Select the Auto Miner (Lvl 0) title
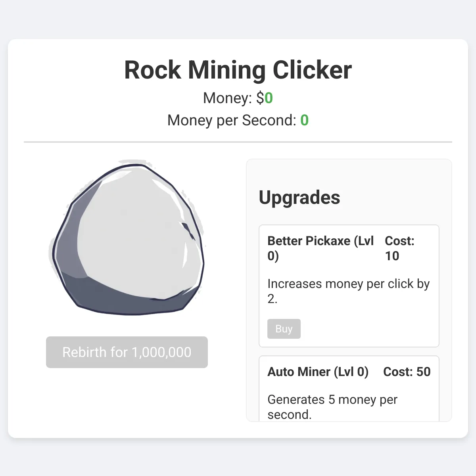Image resolution: width=476 pixels, height=476 pixels. 318,372
